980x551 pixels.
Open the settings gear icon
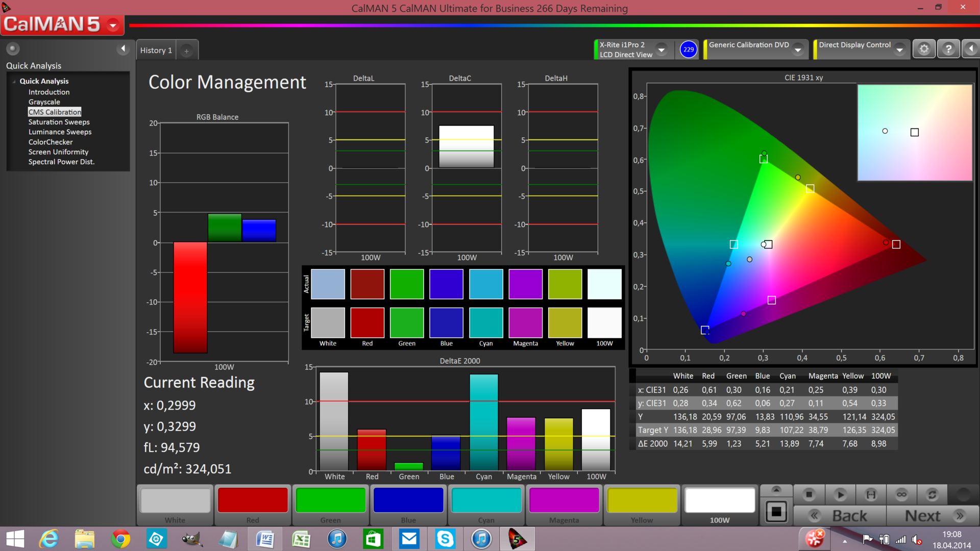[x=924, y=49]
